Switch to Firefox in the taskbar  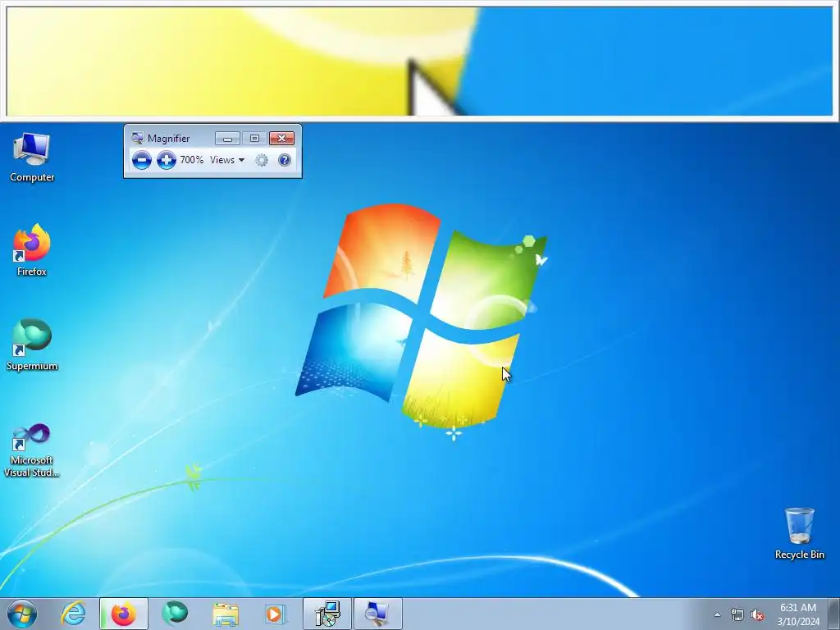point(123,614)
